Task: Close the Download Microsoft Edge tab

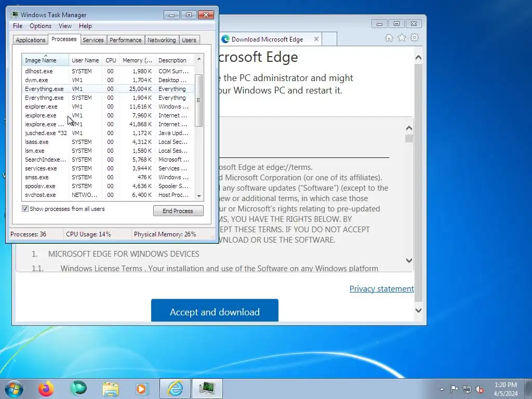Action: (316, 39)
